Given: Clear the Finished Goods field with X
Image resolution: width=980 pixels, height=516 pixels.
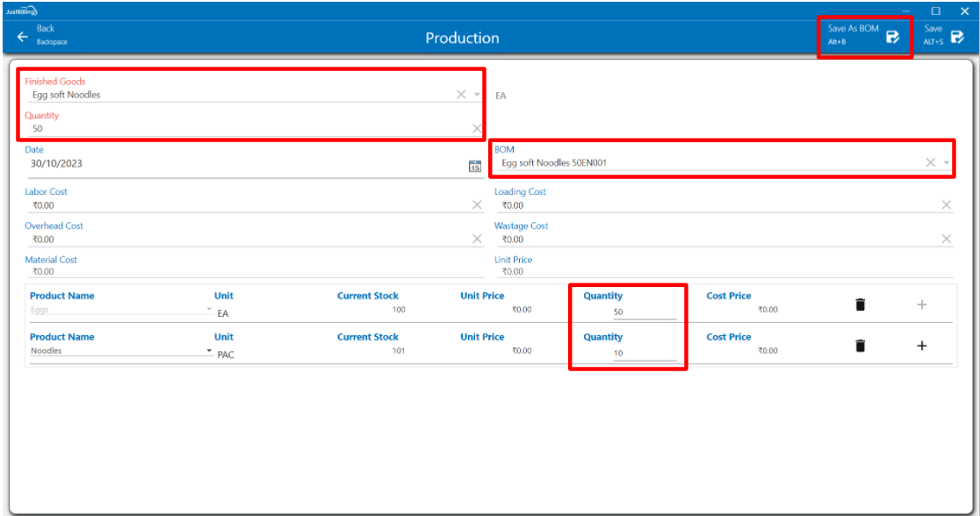Looking at the screenshot, I should point(461,95).
